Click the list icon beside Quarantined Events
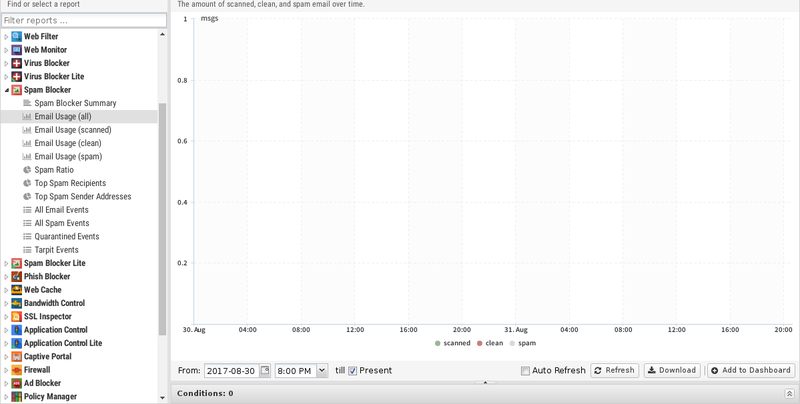Screen dimensions: 800x404 pos(27,236)
